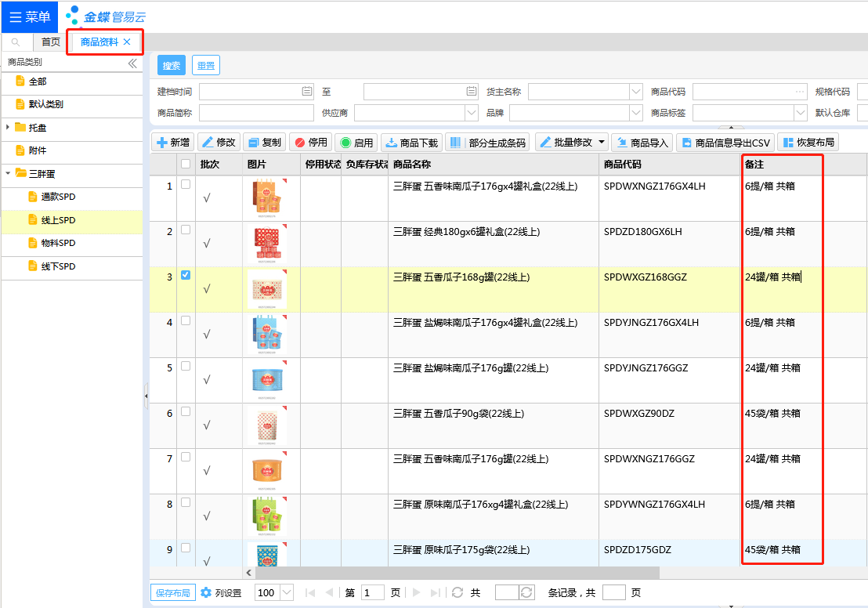Image resolution: width=868 pixels, height=608 pixels.
Task: Switch to the 首页 tab
Action: point(50,42)
